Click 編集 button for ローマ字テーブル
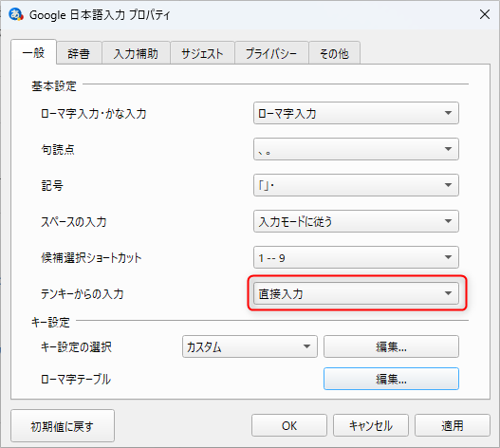This screenshot has width=500, height=448. [x=391, y=379]
